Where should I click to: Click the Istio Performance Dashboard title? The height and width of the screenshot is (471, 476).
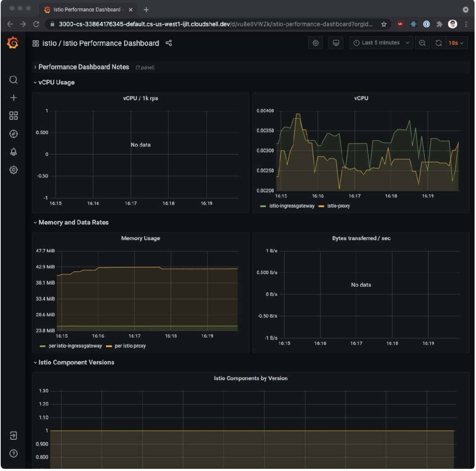click(111, 44)
